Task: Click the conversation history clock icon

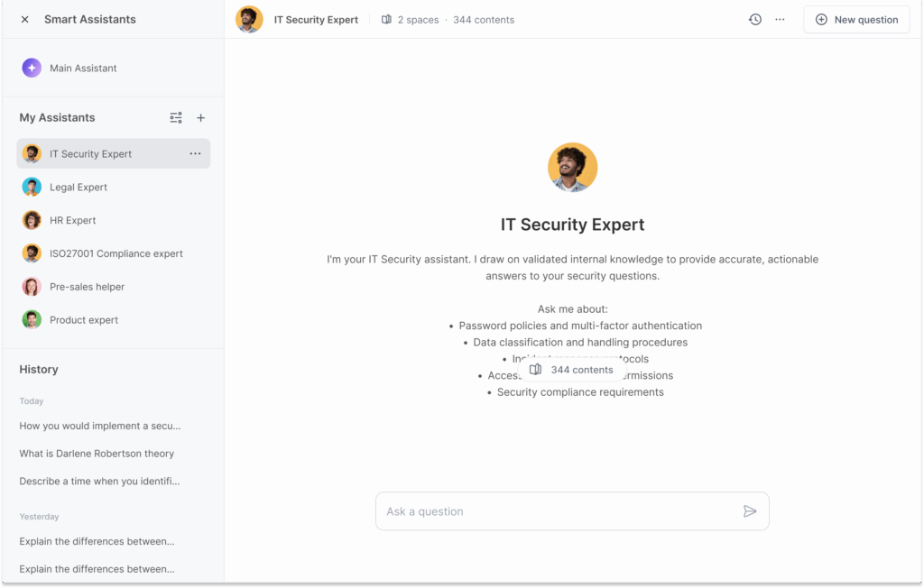Action: coord(755,20)
